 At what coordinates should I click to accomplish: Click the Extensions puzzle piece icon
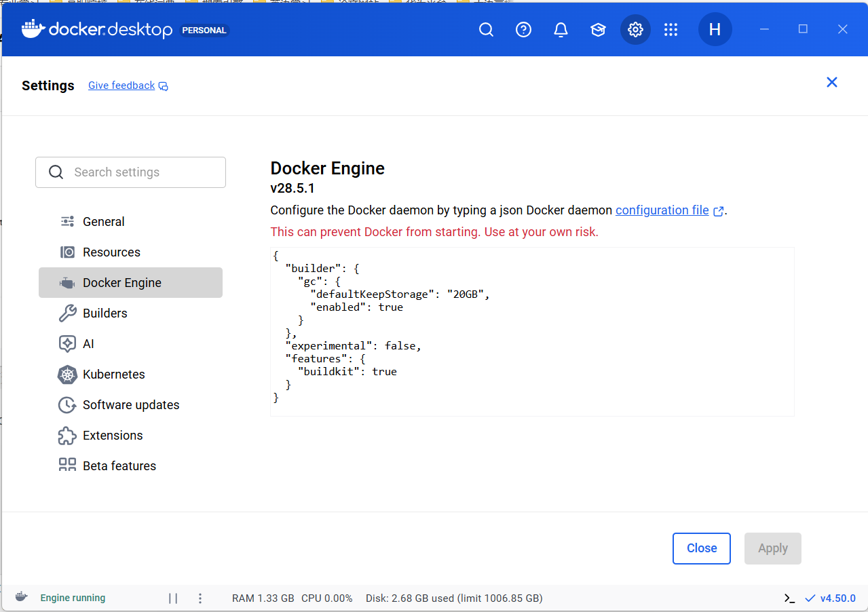pyautogui.click(x=67, y=435)
